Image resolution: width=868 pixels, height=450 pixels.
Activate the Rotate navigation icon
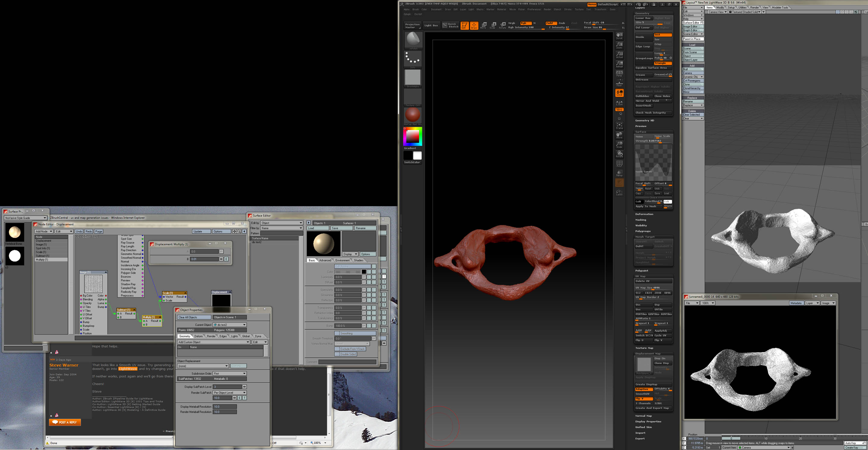[619, 154]
